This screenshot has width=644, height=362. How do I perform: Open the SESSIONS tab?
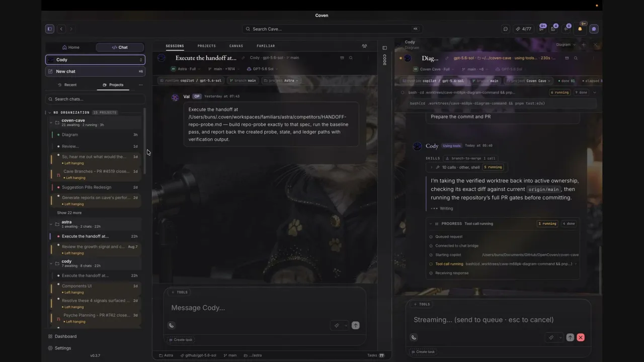(x=175, y=46)
